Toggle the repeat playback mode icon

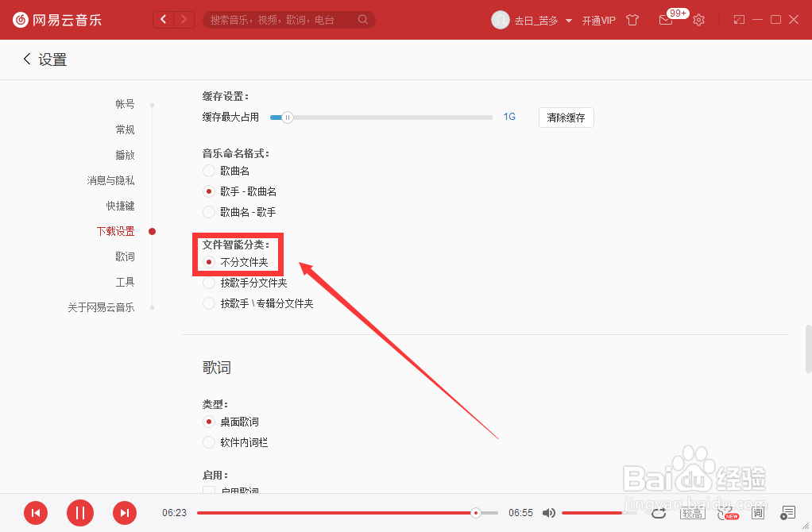659,512
